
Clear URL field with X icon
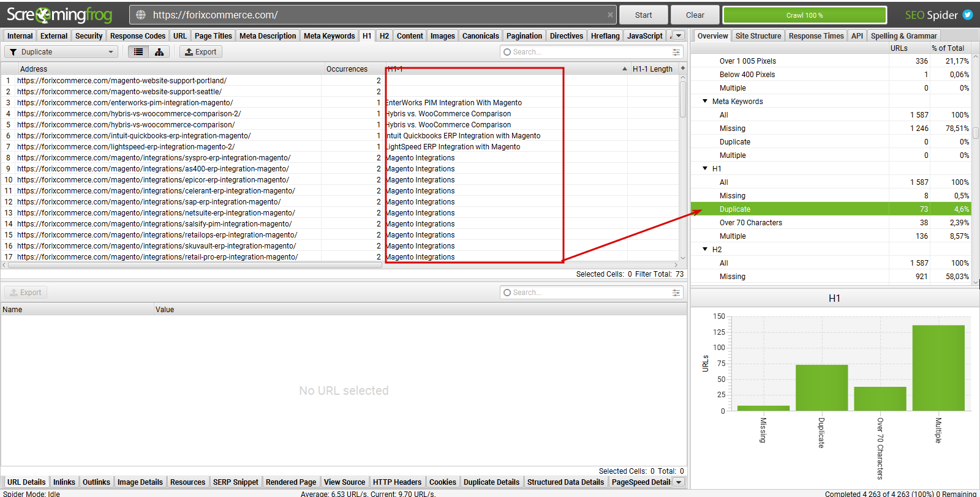tap(610, 15)
